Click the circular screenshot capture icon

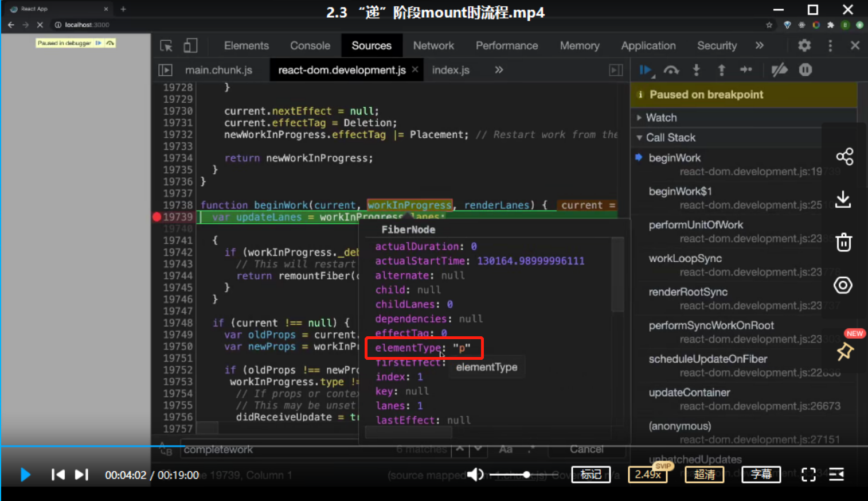click(843, 285)
